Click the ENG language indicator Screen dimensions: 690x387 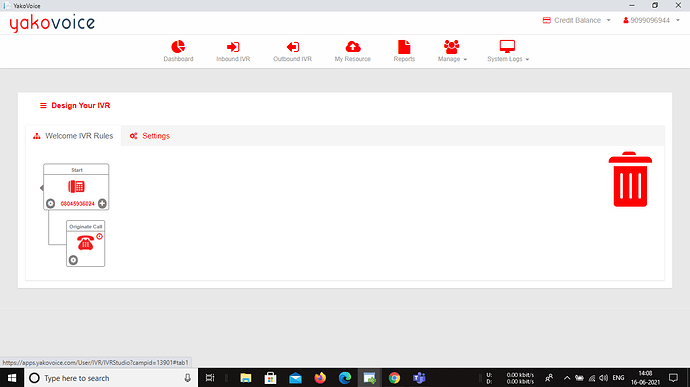coord(618,378)
